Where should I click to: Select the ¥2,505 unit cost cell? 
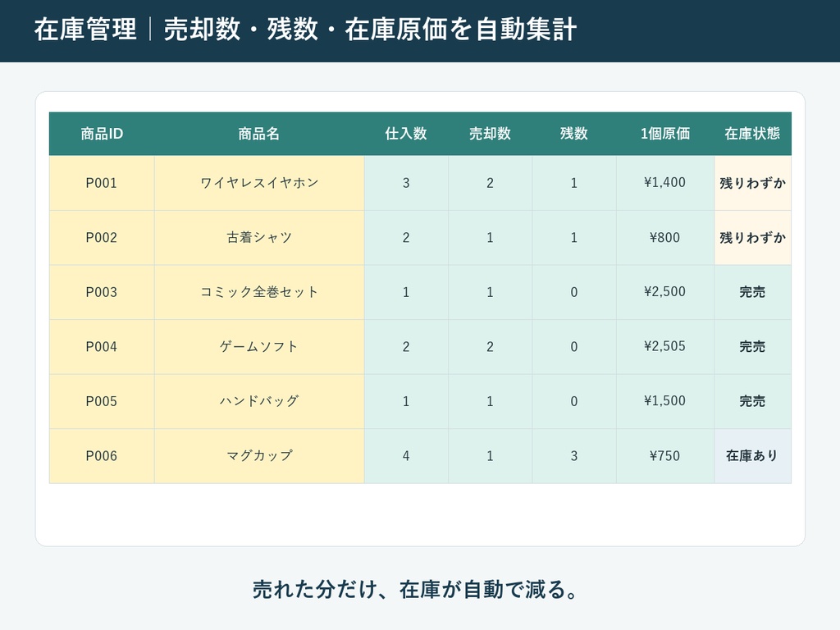(664, 347)
